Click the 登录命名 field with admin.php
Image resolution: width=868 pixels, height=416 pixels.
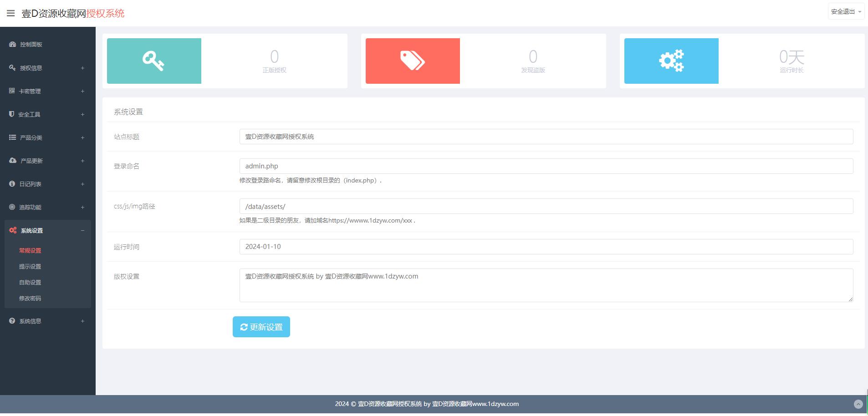point(546,166)
